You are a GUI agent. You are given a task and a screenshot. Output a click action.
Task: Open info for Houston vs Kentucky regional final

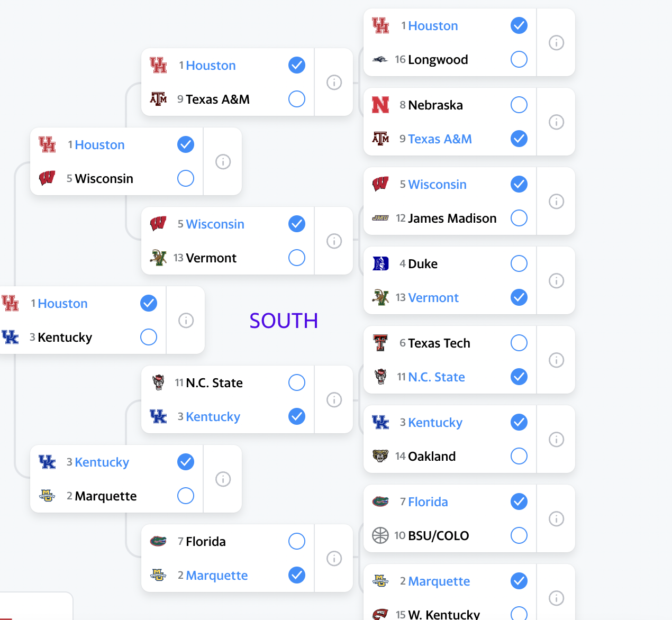point(186,320)
